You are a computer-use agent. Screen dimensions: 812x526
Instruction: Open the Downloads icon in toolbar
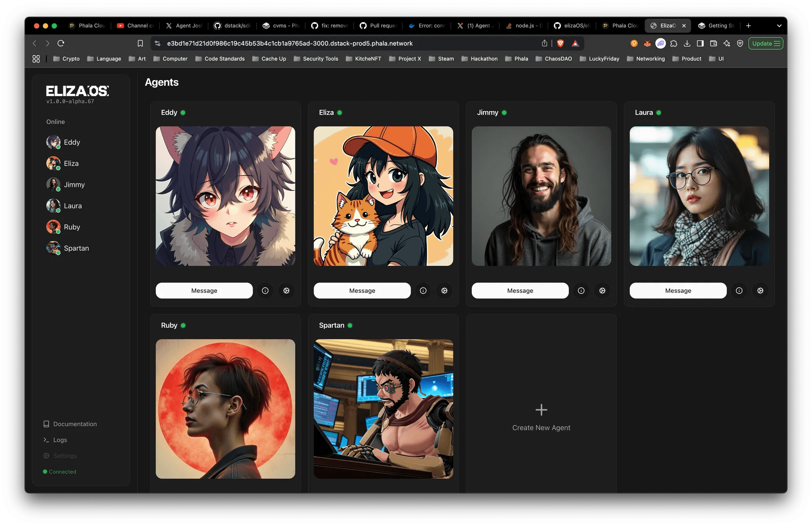(687, 43)
